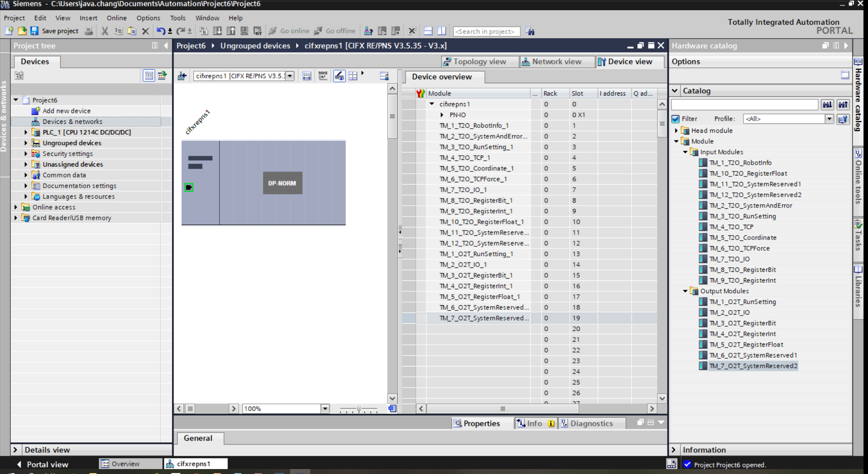Image resolution: width=868 pixels, height=474 pixels.
Task: Open the Online menu
Action: 116,18
